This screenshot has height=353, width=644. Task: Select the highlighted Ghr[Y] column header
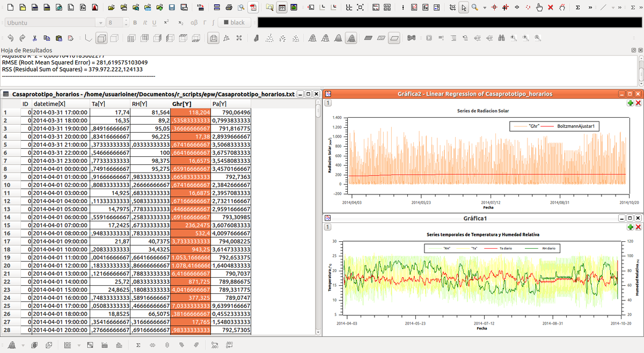pos(191,104)
